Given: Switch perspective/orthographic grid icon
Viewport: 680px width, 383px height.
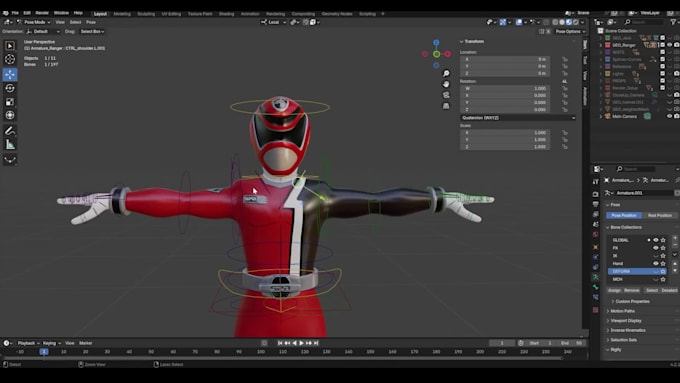Looking at the screenshot, I should click(446, 106).
